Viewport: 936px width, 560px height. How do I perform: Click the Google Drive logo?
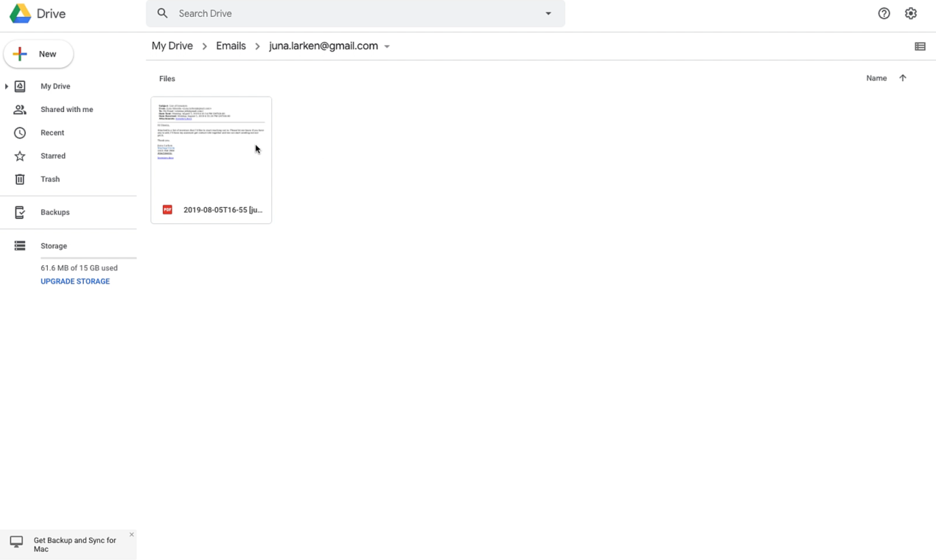click(x=37, y=13)
